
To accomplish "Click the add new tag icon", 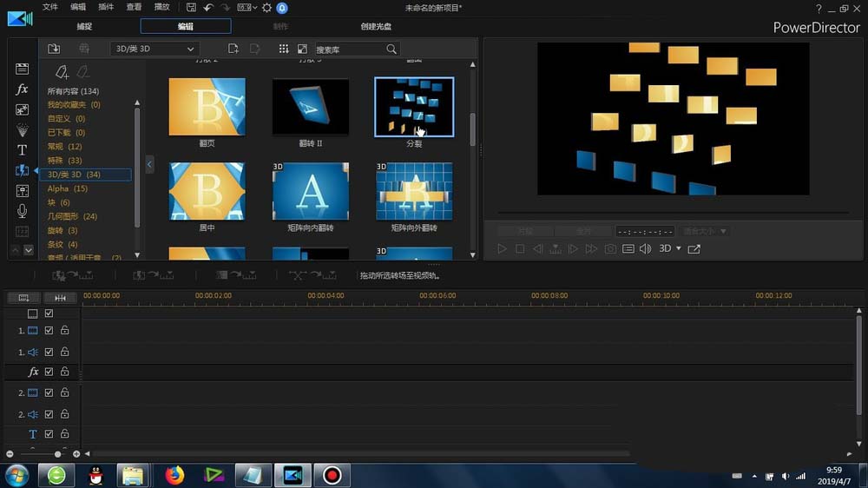I will point(62,72).
